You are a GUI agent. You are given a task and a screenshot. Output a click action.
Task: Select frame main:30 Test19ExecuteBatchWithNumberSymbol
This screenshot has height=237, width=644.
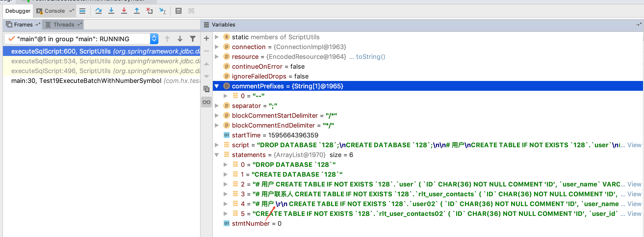click(x=102, y=80)
